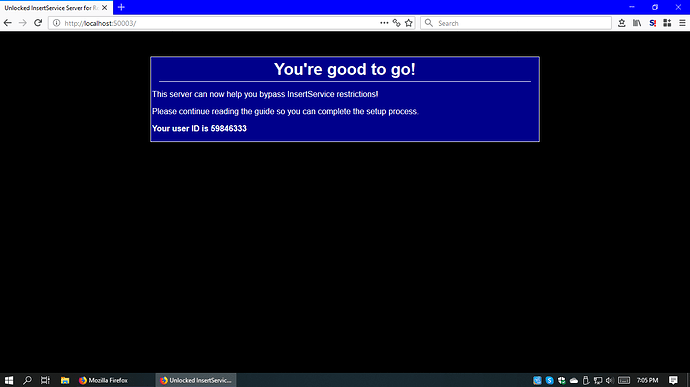This screenshot has width=690, height=387.
Task: Click Show desktop strip at taskbar edge
Action: (688, 380)
